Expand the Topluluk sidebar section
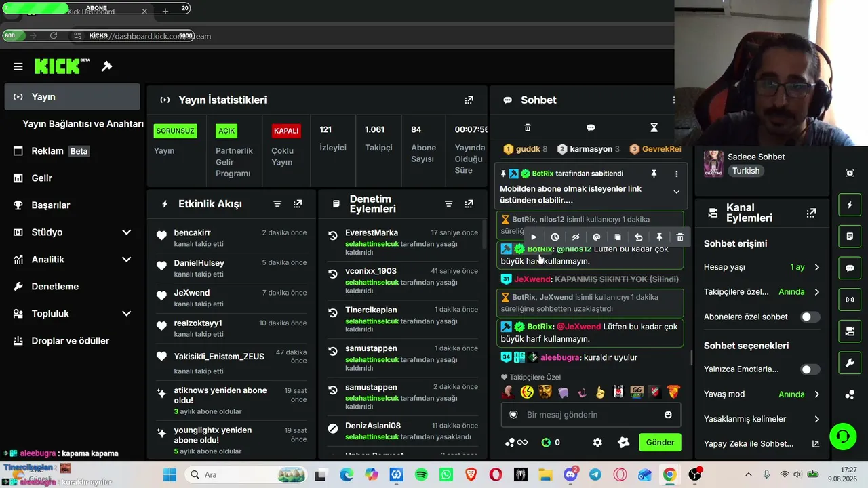The width and height of the screenshot is (868, 488). (x=126, y=314)
